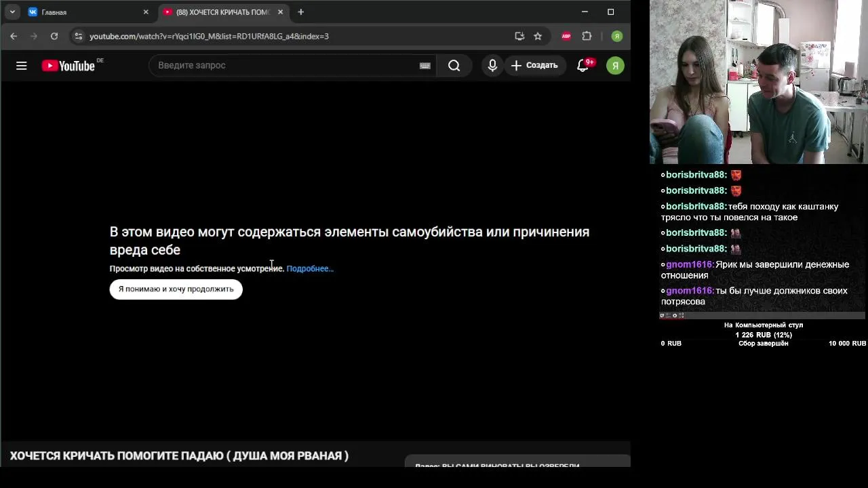Maximize the browser window
This screenshot has height=488, width=868.
(x=610, y=12)
